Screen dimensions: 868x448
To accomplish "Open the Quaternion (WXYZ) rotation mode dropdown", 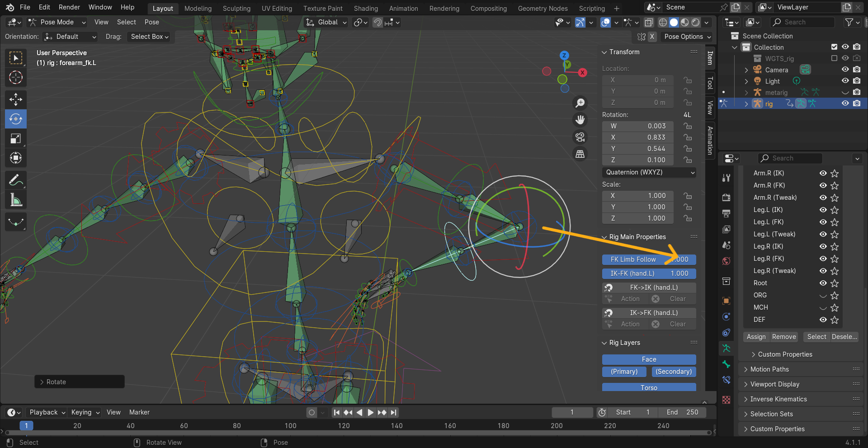I will [649, 172].
